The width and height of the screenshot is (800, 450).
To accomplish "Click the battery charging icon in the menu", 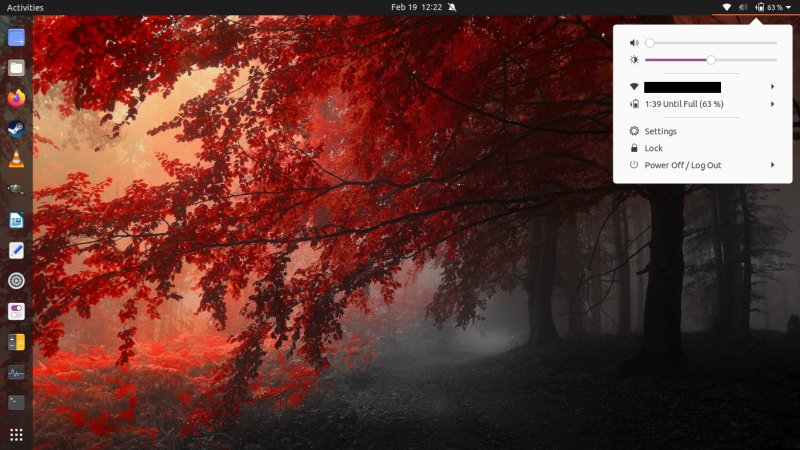I will click(x=634, y=104).
